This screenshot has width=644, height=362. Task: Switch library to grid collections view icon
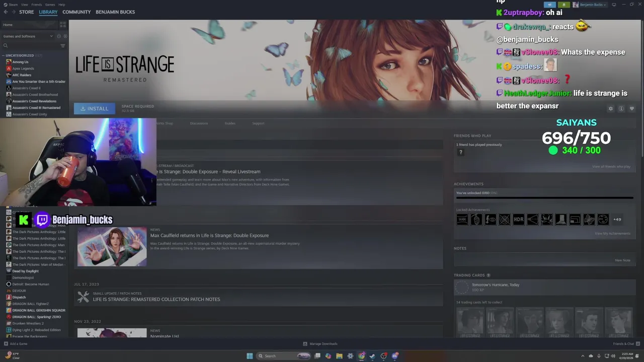pyautogui.click(x=63, y=24)
